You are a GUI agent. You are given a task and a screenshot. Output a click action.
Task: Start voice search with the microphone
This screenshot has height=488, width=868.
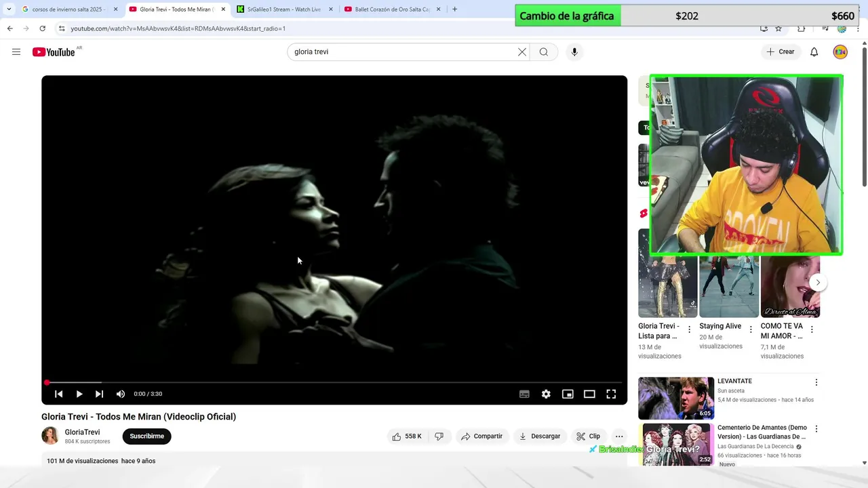coord(574,52)
